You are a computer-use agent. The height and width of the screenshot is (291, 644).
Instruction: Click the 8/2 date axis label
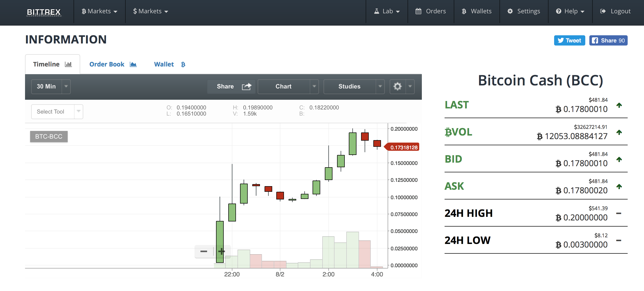pos(280,274)
